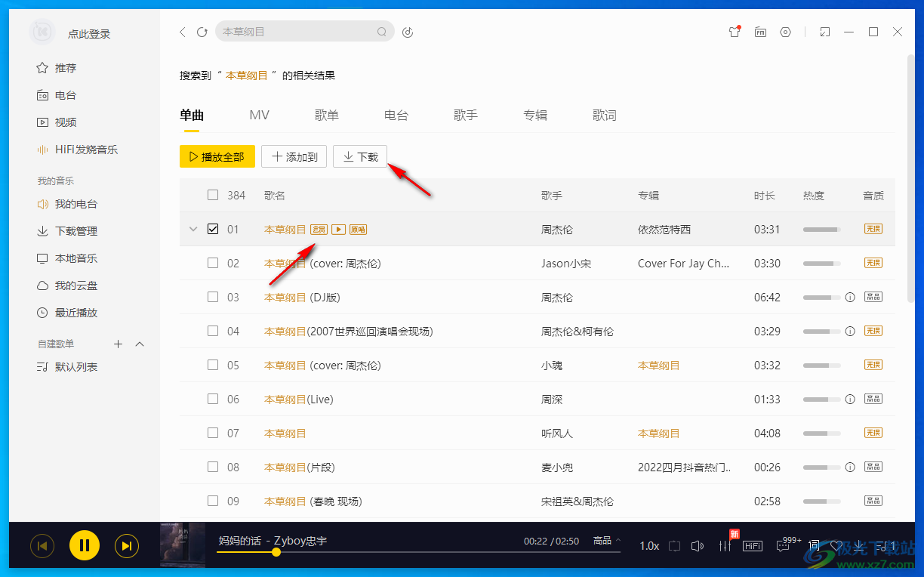The height and width of the screenshot is (577, 924).
Task: Open 下载管理 in the sidebar
Action: point(67,231)
